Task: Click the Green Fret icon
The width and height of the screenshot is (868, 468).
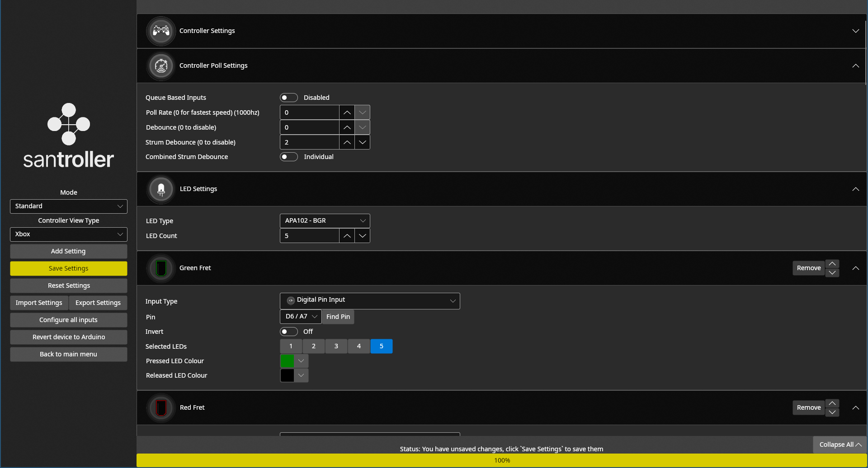Action: coord(161,268)
